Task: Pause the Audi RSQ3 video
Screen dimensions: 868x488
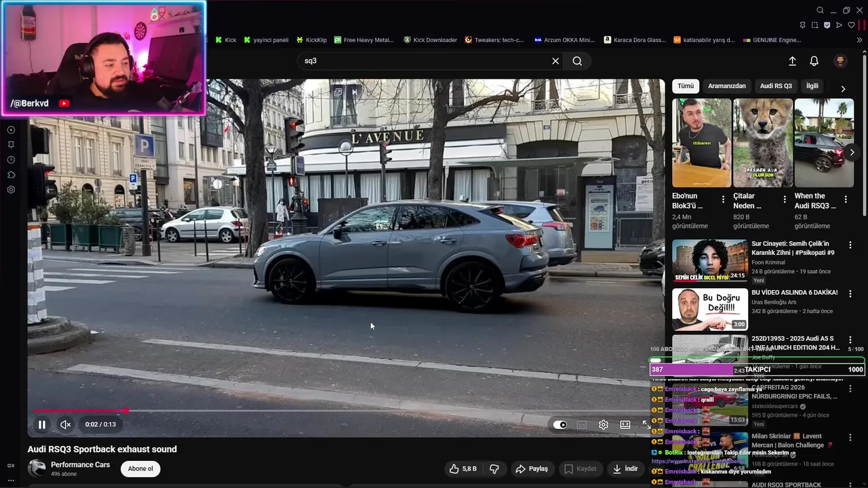Action: click(41, 425)
